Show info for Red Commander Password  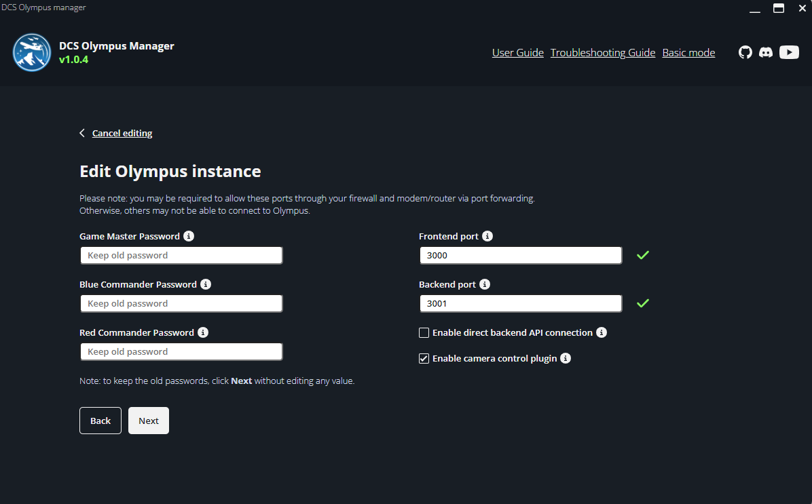(203, 332)
